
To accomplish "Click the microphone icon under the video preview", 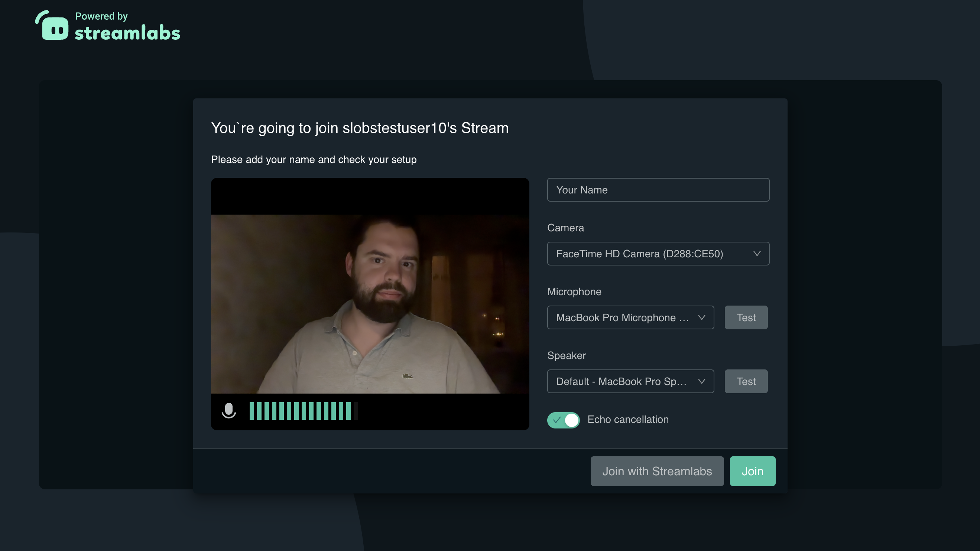I will (x=228, y=411).
